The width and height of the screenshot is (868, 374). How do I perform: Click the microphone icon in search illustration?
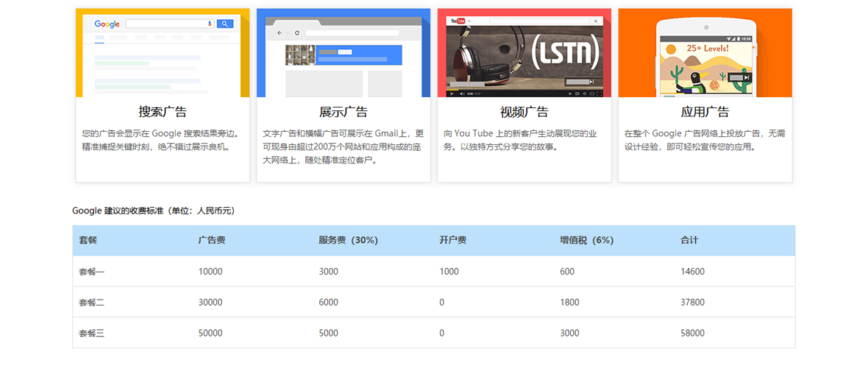(x=210, y=24)
